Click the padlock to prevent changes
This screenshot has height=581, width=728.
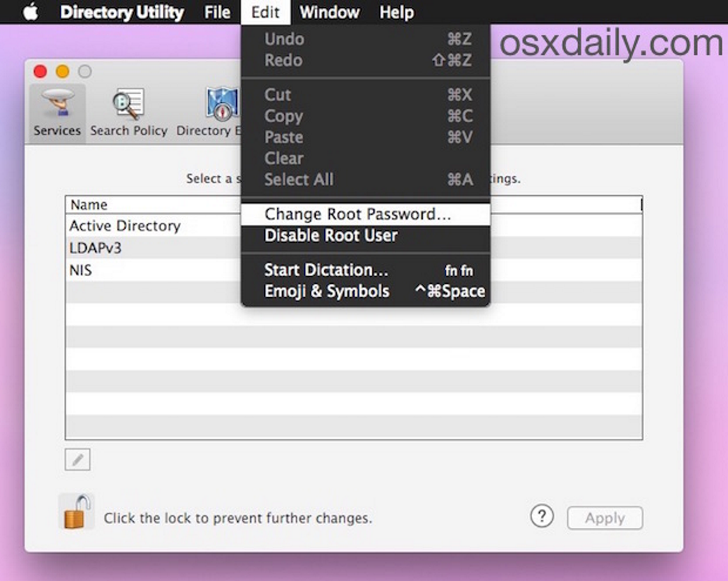[76, 512]
